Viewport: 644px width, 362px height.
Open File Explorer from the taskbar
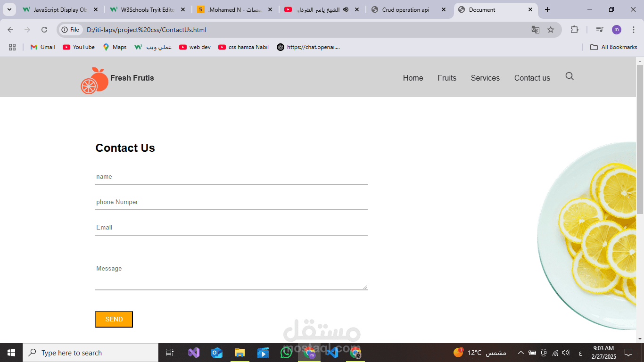coord(240,353)
